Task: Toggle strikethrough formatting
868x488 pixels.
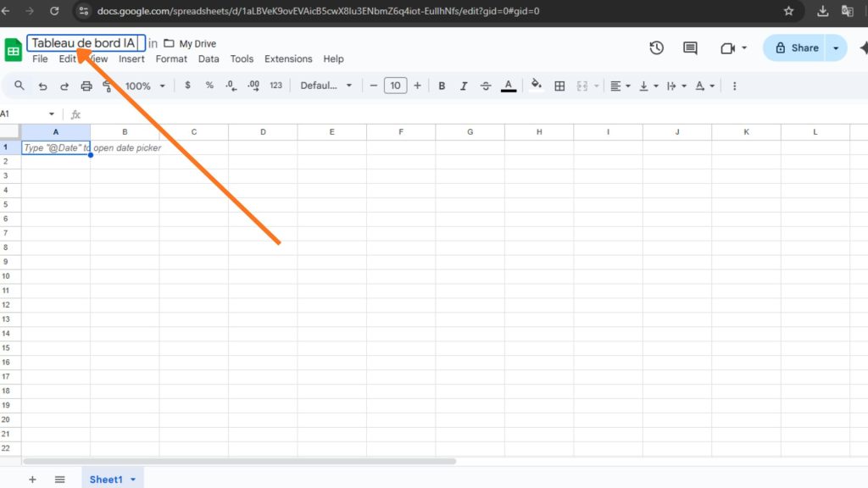Action: click(486, 85)
